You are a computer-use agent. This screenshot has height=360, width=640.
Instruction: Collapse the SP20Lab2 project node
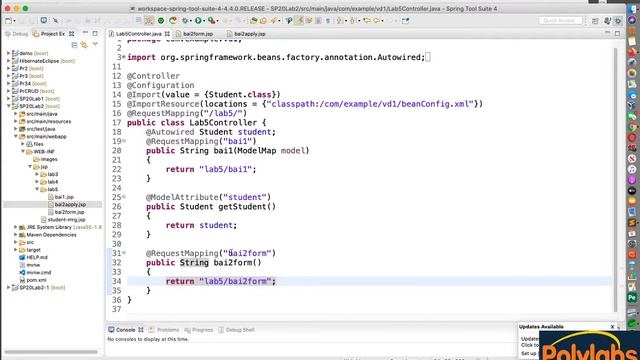[9, 106]
